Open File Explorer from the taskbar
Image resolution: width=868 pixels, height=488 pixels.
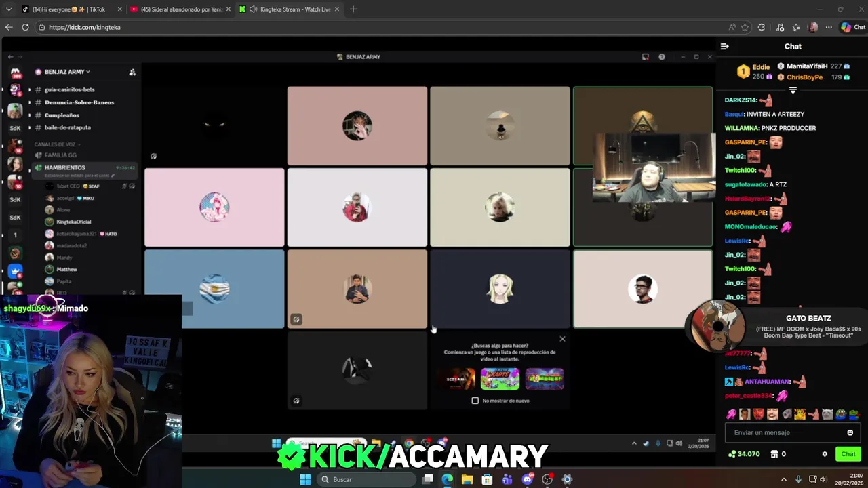click(467, 479)
